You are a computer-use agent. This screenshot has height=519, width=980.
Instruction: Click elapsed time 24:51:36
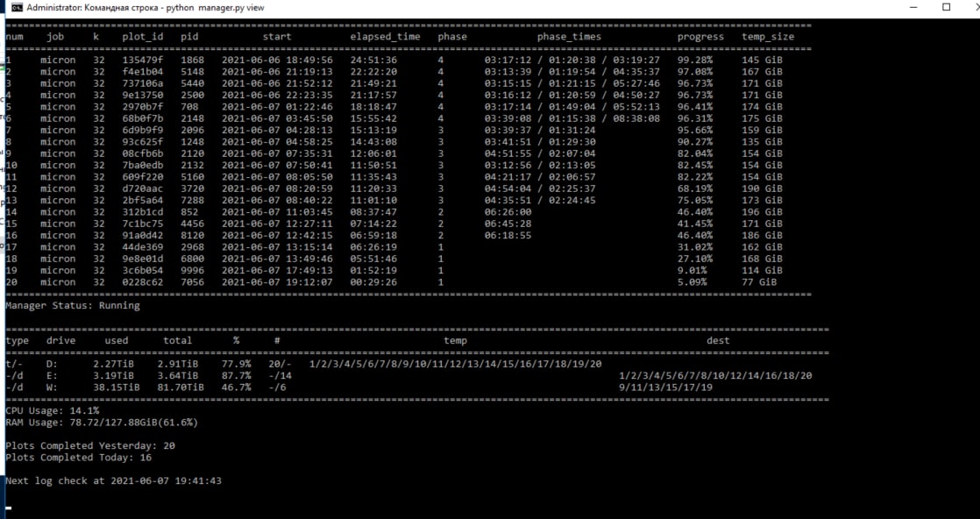(373, 60)
